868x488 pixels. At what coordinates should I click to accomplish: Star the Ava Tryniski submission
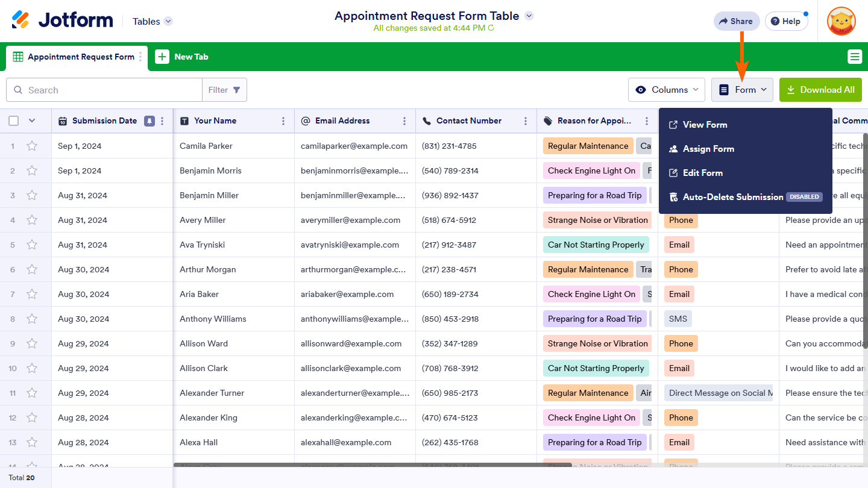click(x=32, y=245)
